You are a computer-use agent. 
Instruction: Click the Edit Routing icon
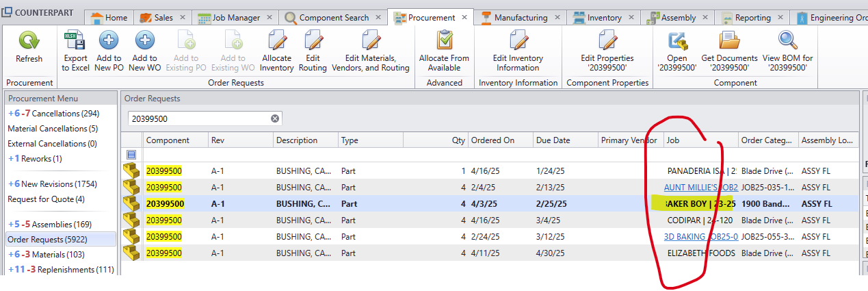313,41
